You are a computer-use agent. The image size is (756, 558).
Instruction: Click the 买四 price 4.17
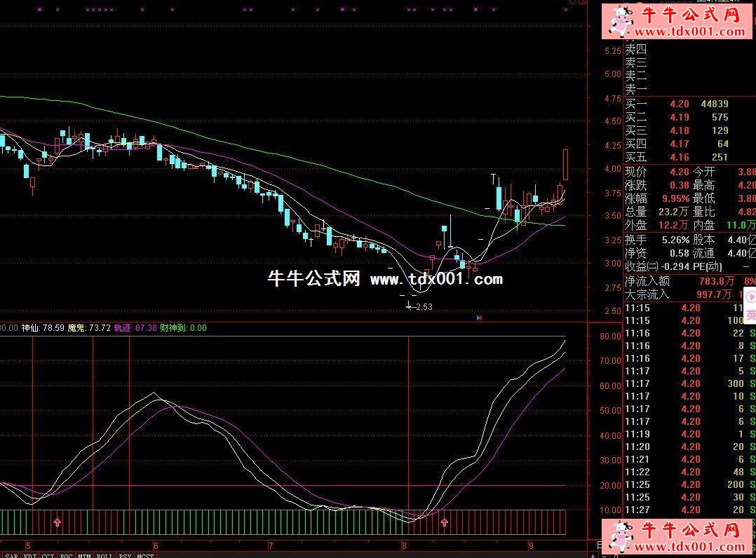click(x=680, y=144)
